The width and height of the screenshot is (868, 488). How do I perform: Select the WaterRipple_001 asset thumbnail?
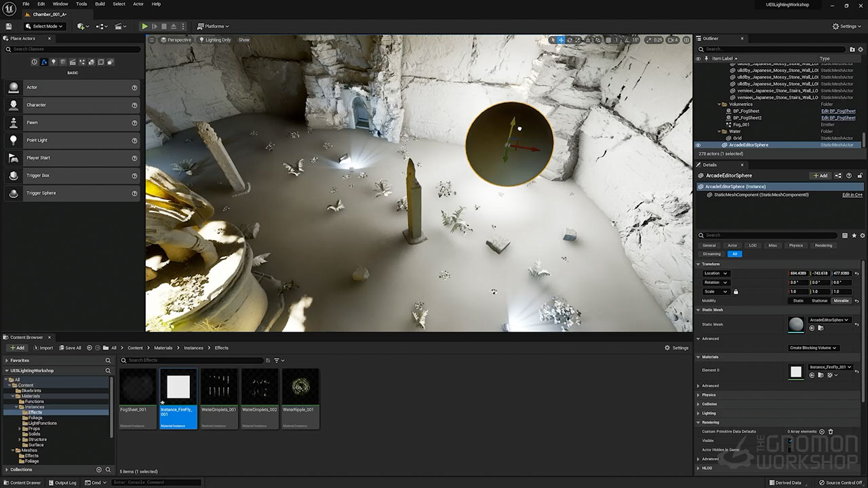pos(300,387)
